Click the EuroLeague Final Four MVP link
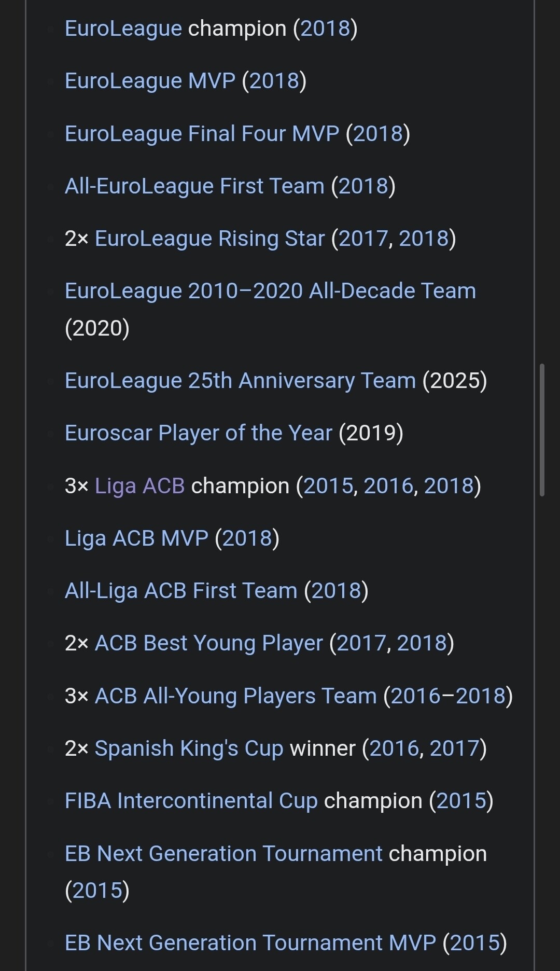The image size is (560, 971). [202, 133]
